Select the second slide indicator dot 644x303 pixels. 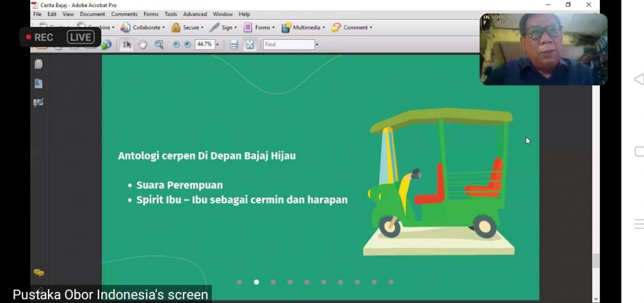click(x=256, y=282)
